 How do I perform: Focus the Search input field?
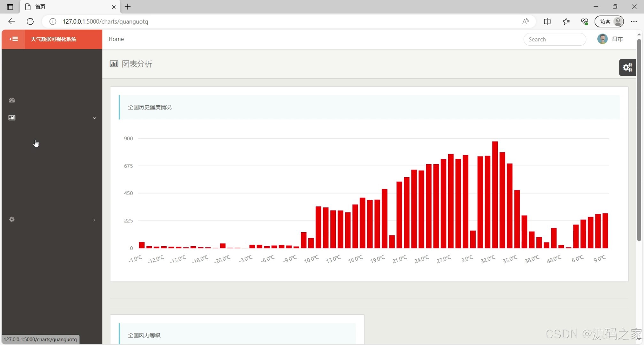(554, 39)
